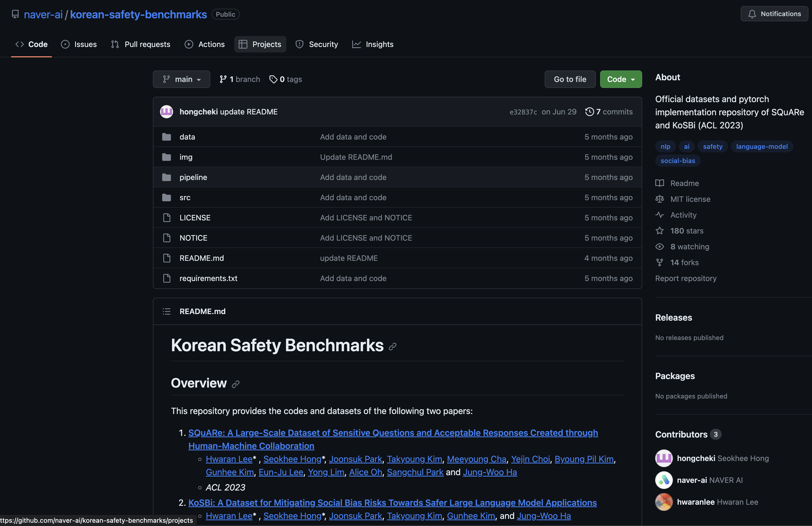Click the fork icon beside 14 forks
The image size is (812, 526).
click(659, 262)
